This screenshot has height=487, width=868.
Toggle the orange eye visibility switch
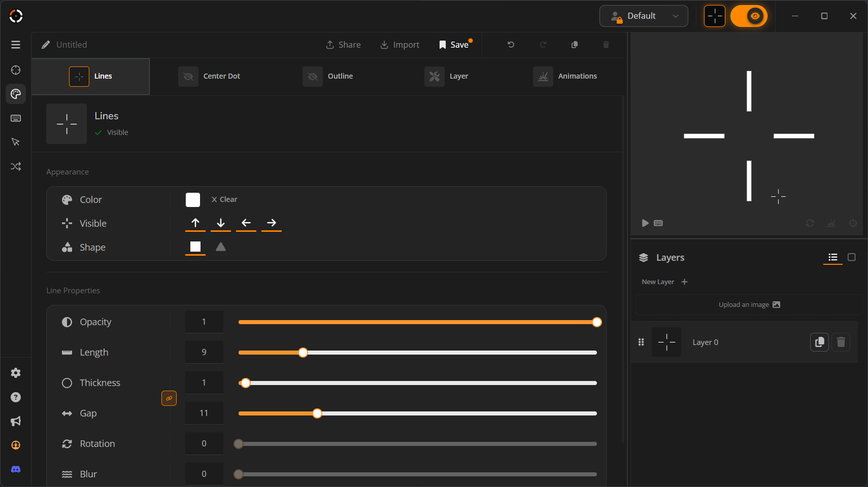(749, 16)
